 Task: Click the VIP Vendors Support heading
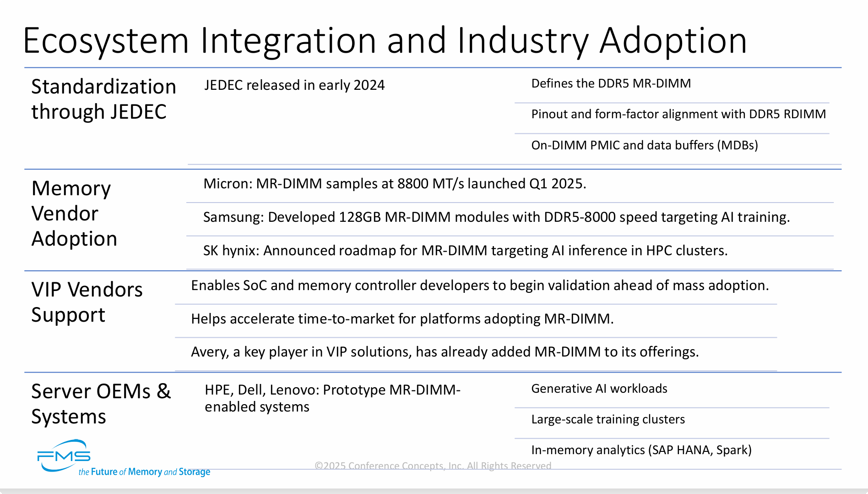(x=87, y=302)
